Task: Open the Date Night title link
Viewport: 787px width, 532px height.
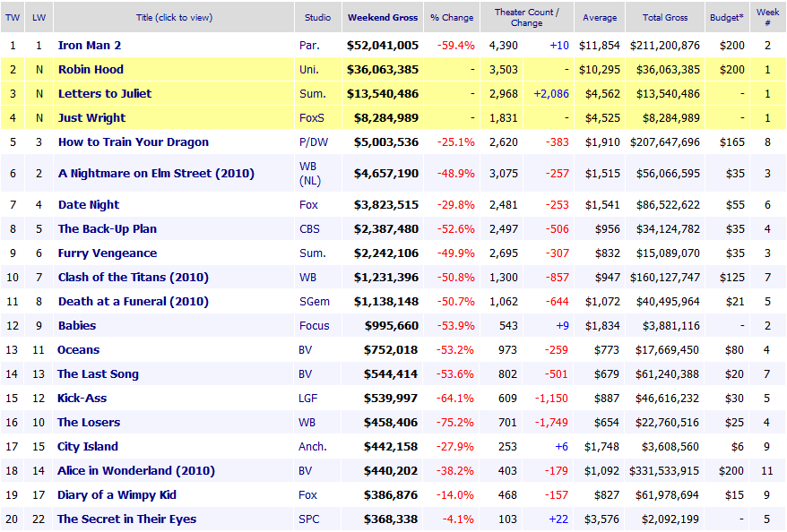Action: (89, 204)
